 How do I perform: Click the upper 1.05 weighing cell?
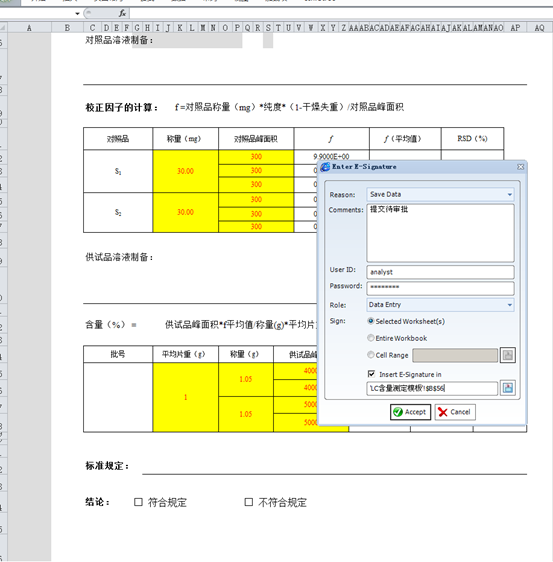point(246,379)
